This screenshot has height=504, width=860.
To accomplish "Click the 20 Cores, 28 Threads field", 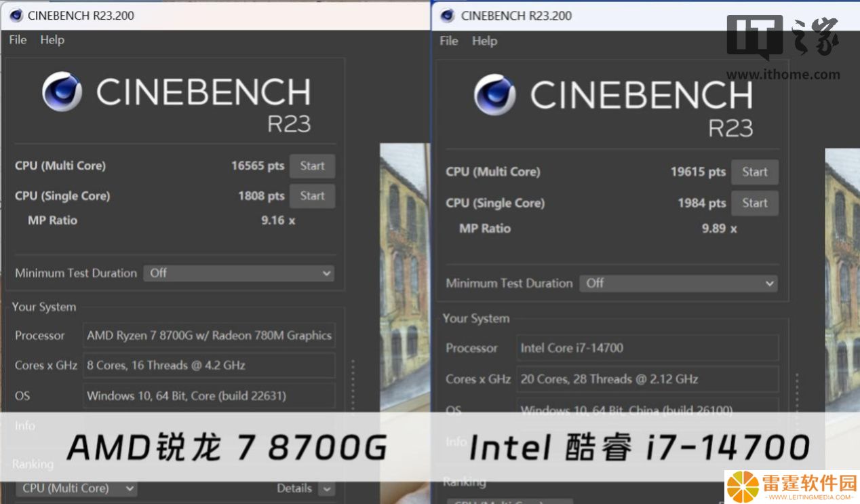I will [x=647, y=379].
